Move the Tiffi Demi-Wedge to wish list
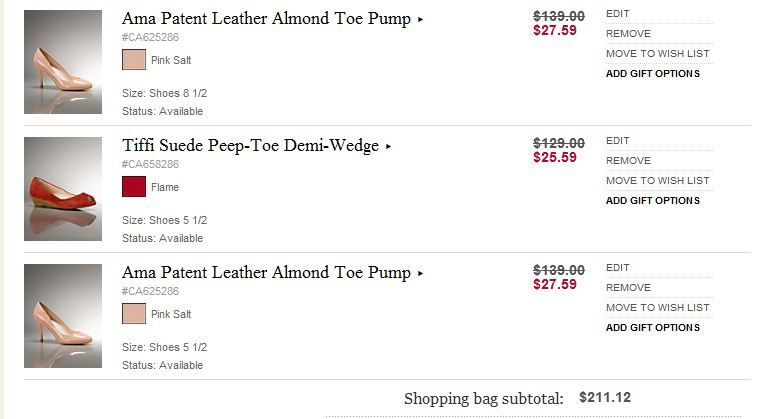This screenshot has height=419, width=777. coord(657,181)
